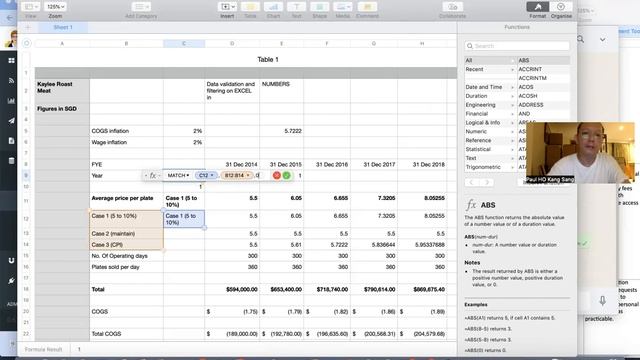
Task: Click the back arrow below the category list
Action: pos(471,182)
